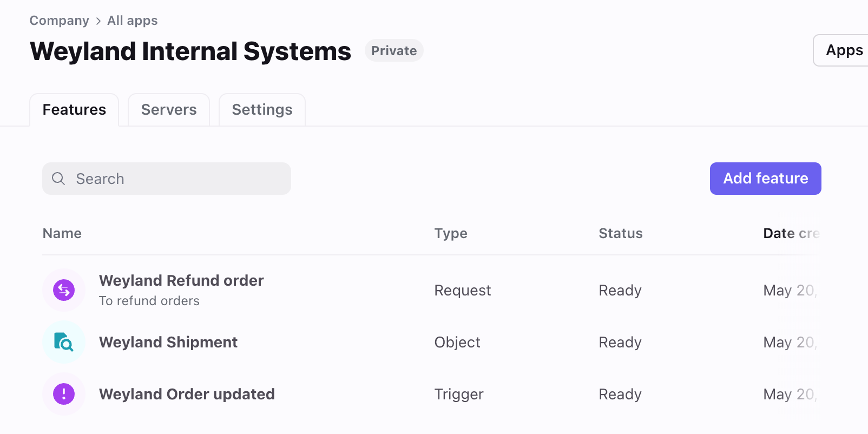Viewport: 868px width, 434px height.
Task: Switch to the Servers tab
Action: (169, 110)
